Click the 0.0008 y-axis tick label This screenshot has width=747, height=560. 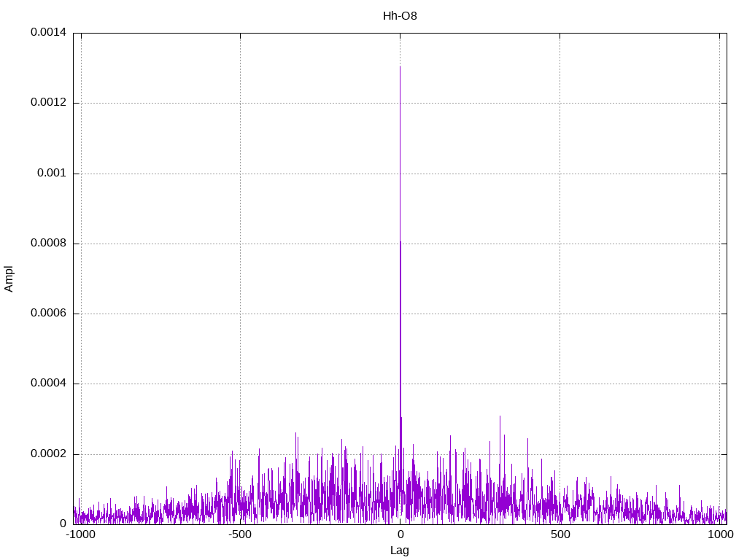[x=48, y=243]
